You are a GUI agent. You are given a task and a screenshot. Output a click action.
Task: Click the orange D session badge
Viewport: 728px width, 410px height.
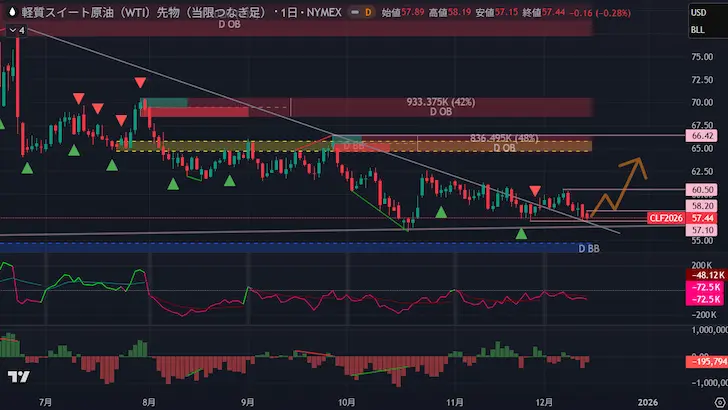pyautogui.click(x=369, y=11)
